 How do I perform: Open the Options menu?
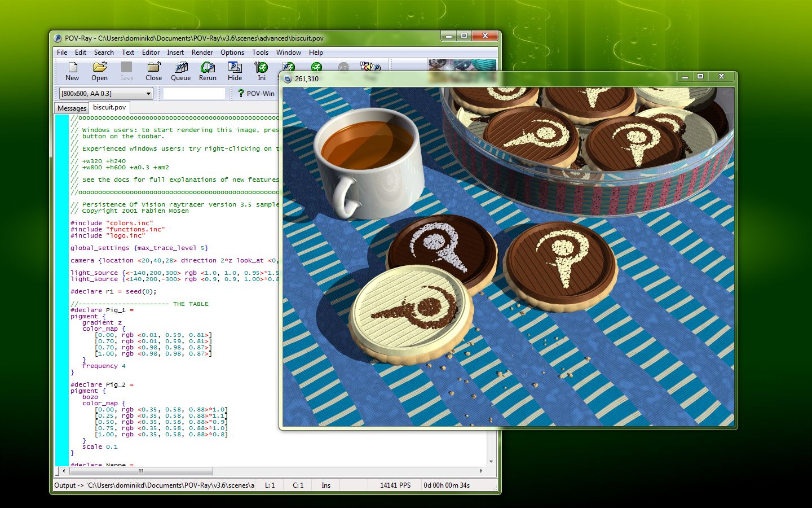click(232, 52)
